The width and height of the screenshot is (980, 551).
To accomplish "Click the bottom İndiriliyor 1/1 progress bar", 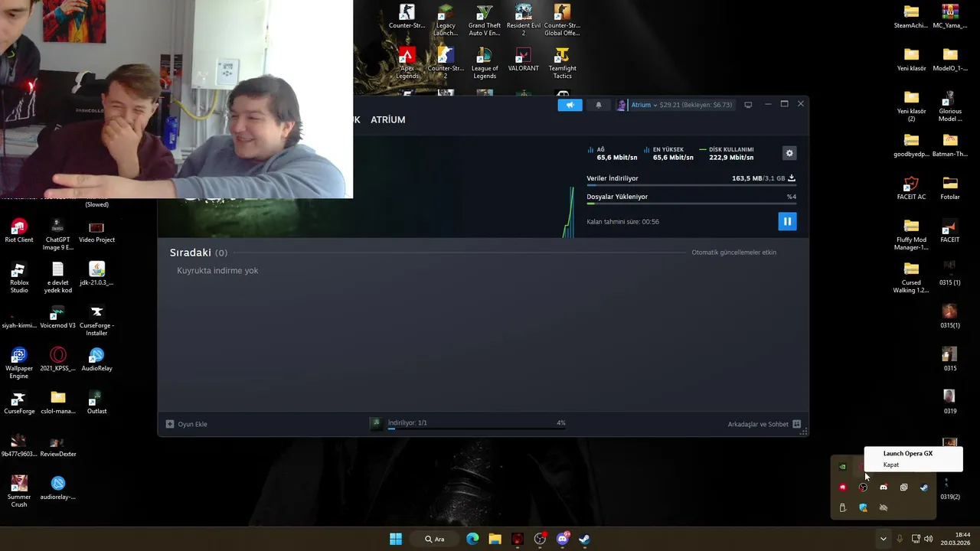I will tap(476, 429).
